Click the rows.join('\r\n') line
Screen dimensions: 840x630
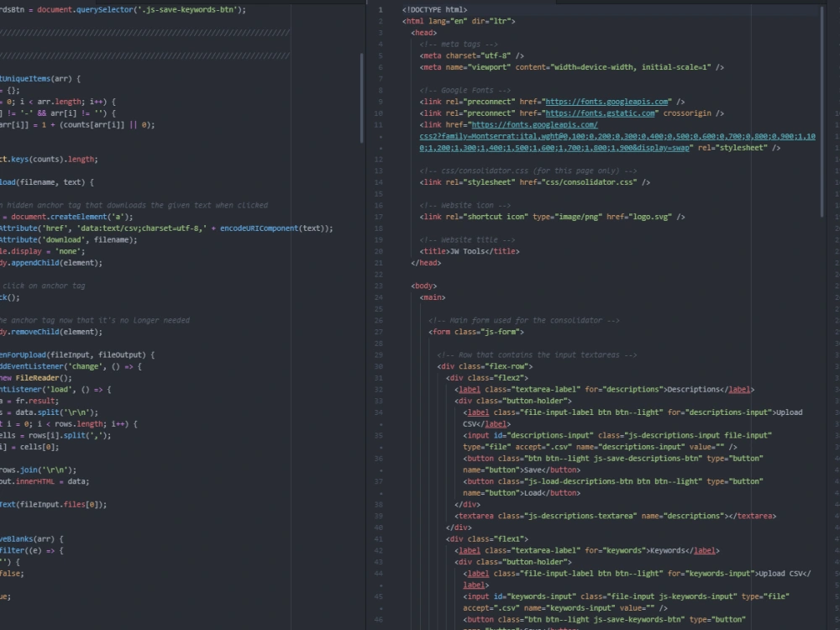[38, 470]
